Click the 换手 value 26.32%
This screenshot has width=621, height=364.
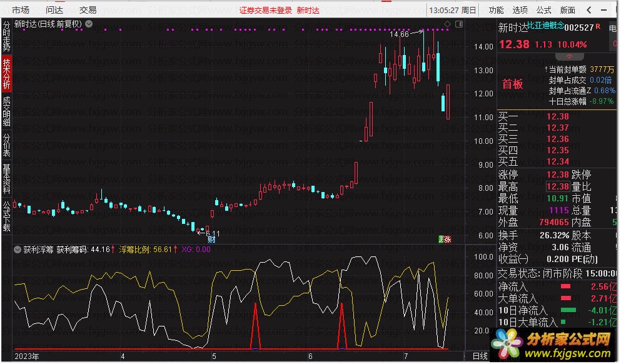(x=554, y=235)
